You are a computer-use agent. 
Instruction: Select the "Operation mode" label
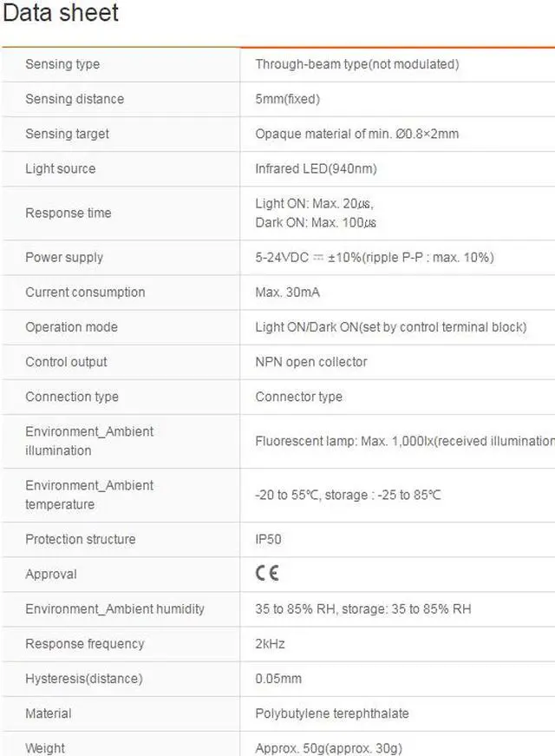[x=71, y=326]
